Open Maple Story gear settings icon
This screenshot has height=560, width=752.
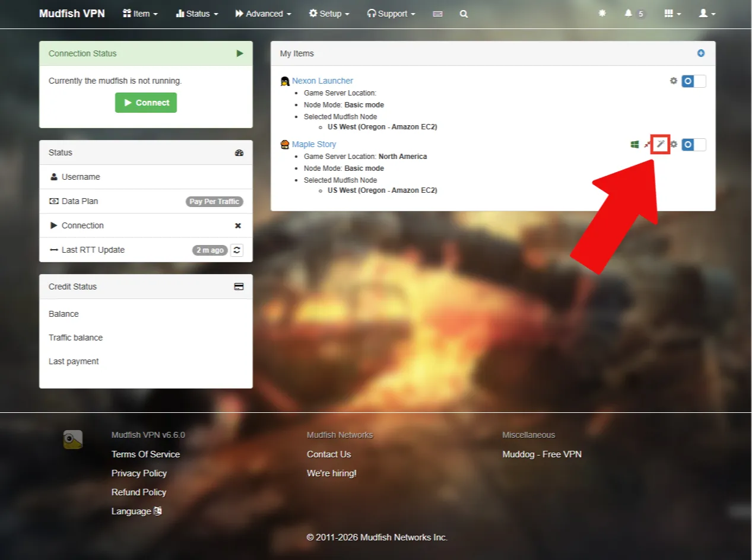tap(674, 144)
